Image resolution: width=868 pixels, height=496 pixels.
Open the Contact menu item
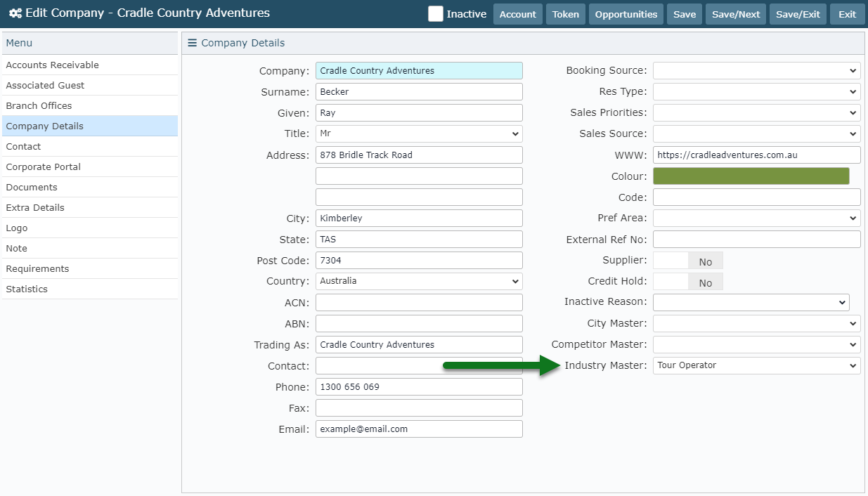pyautogui.click(x=90, y=146)
